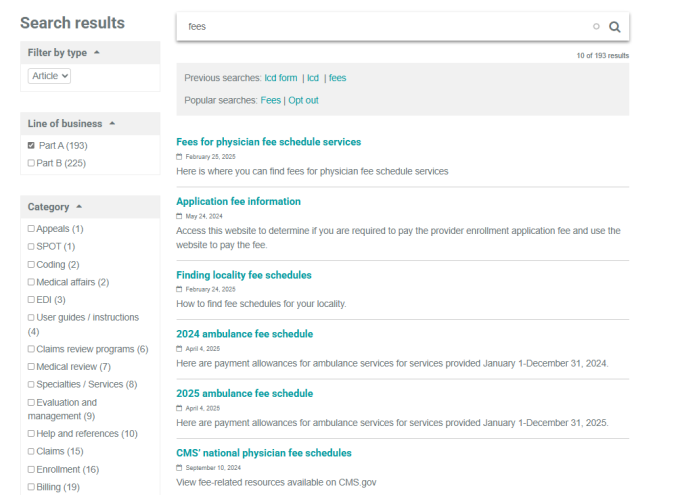Open the Article type dropdown

click(49, 75)
